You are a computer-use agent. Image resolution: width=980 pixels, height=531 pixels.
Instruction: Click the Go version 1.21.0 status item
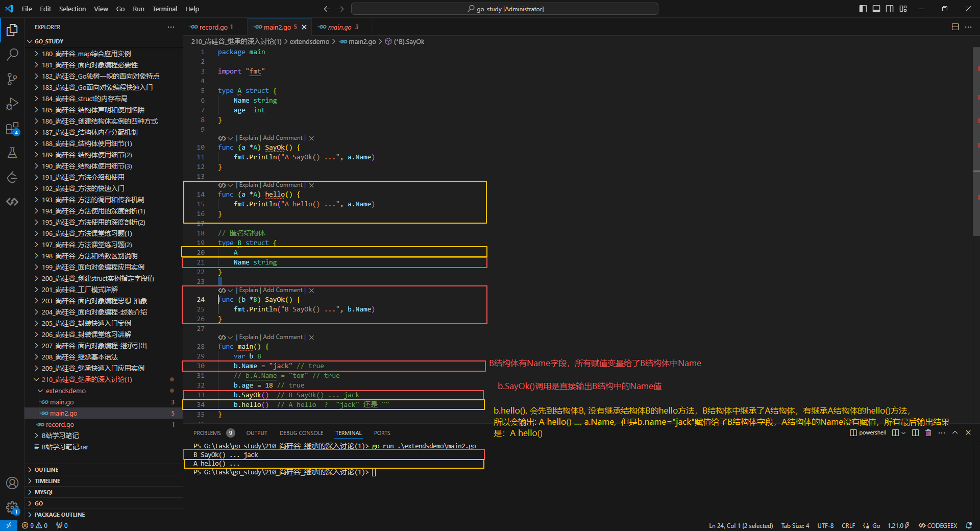pyautogui.click(x=898, y=525)
